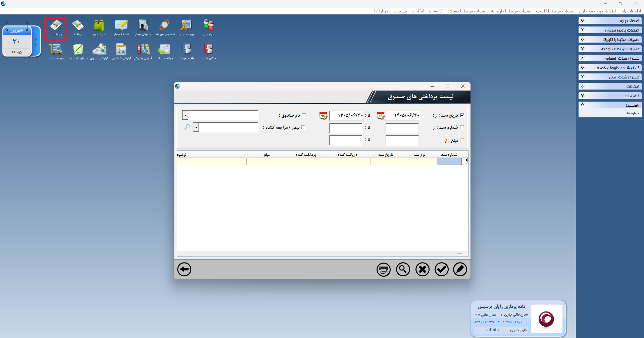Open the اطلاعات پرونده بیماران menu bar item
The width and height of the screenshot is (644, 338).
tap(597, 11)
